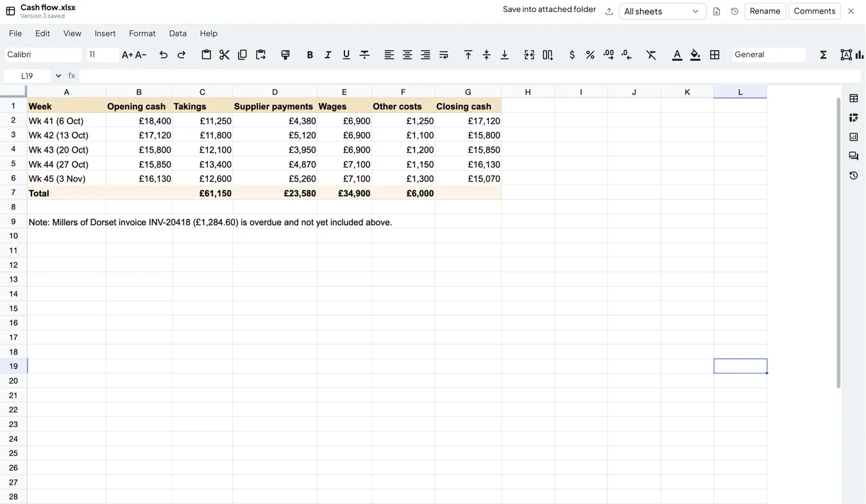
Task: Open the font size 11 box
Action: [103, 55]
